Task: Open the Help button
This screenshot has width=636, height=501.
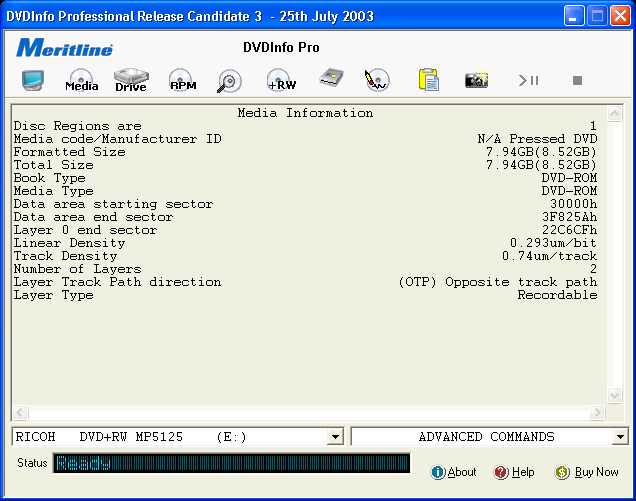Action: tap(514, 472)
